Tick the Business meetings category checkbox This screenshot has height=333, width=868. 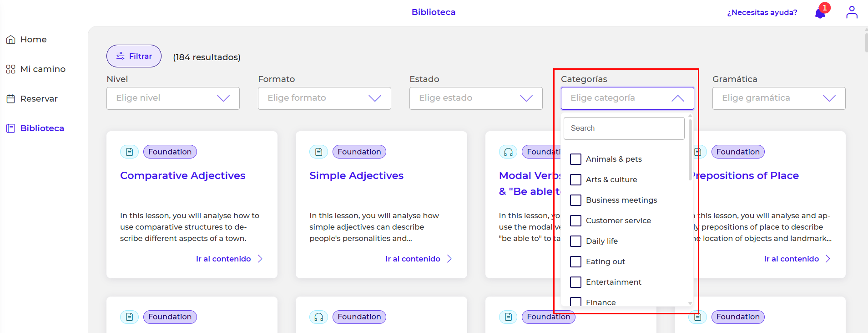[x=575, y=200]
